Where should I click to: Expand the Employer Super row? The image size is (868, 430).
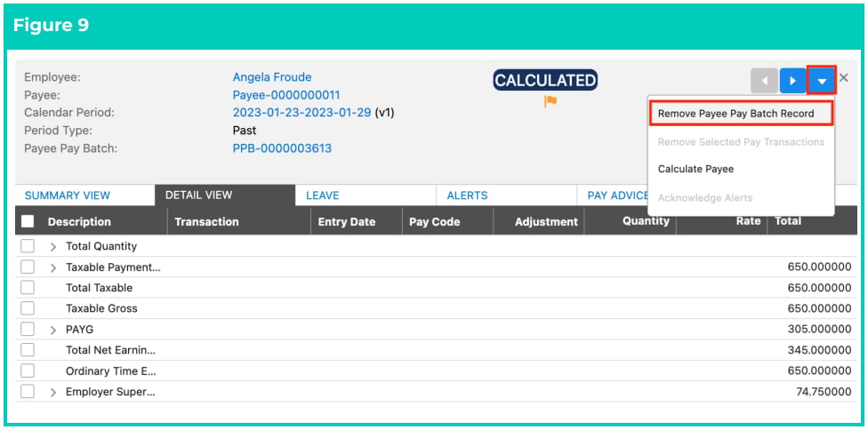[x=53, y=393]
